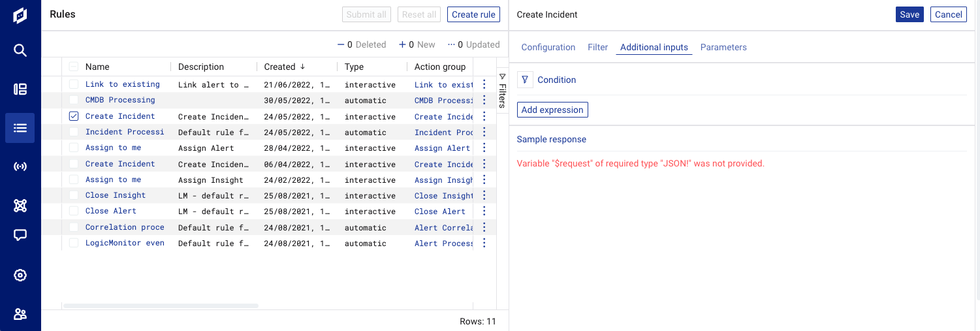Open the chat bubble icon in the sidebar

tap(20, 236)
